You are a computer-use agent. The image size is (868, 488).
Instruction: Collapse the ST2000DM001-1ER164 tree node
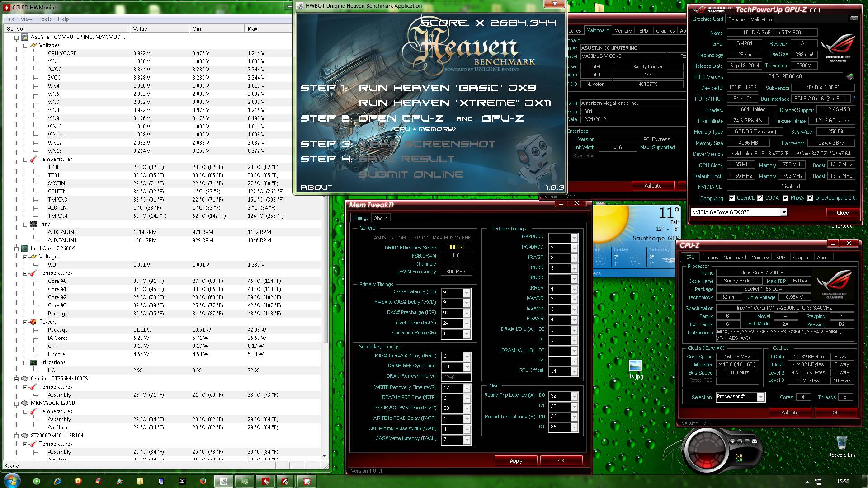17,436
